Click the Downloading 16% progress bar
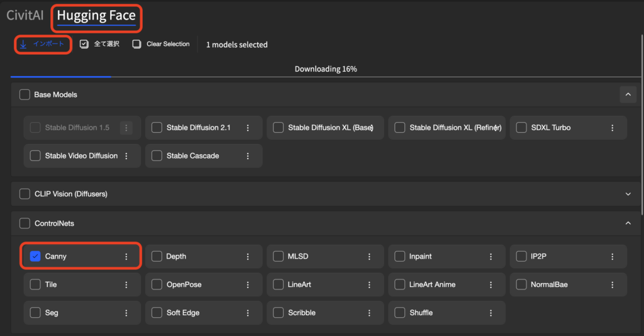 [326, 69]
